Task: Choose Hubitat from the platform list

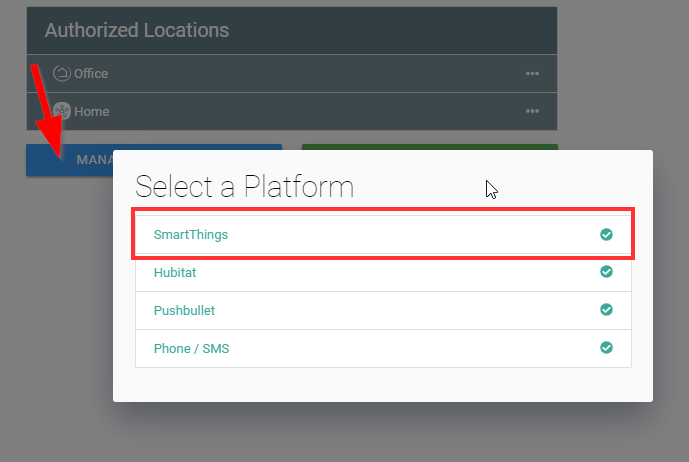Action: [383, 273]
